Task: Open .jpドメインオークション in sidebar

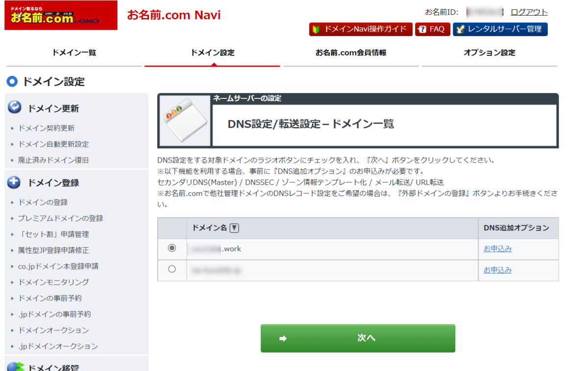Action: pos(58,347)
